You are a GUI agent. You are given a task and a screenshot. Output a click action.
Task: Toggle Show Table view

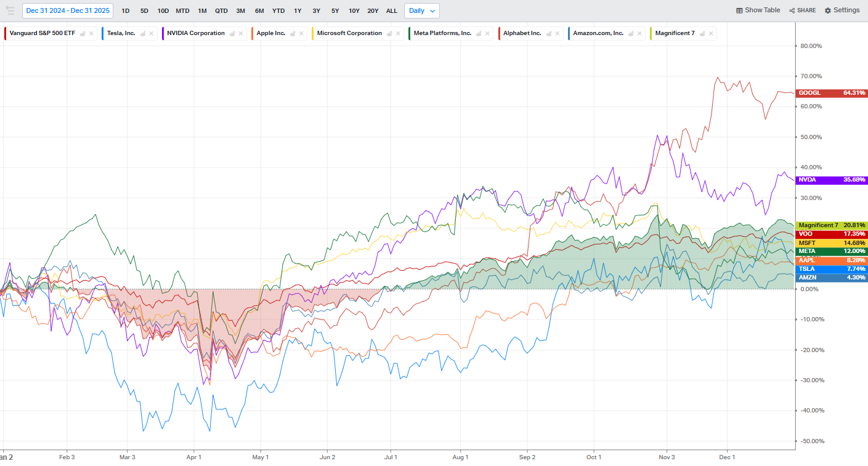click(x=758, y=10)
